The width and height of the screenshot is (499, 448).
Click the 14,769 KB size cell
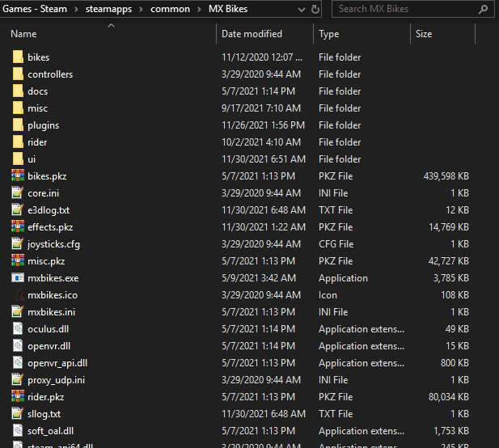click(x=449, y=227)
